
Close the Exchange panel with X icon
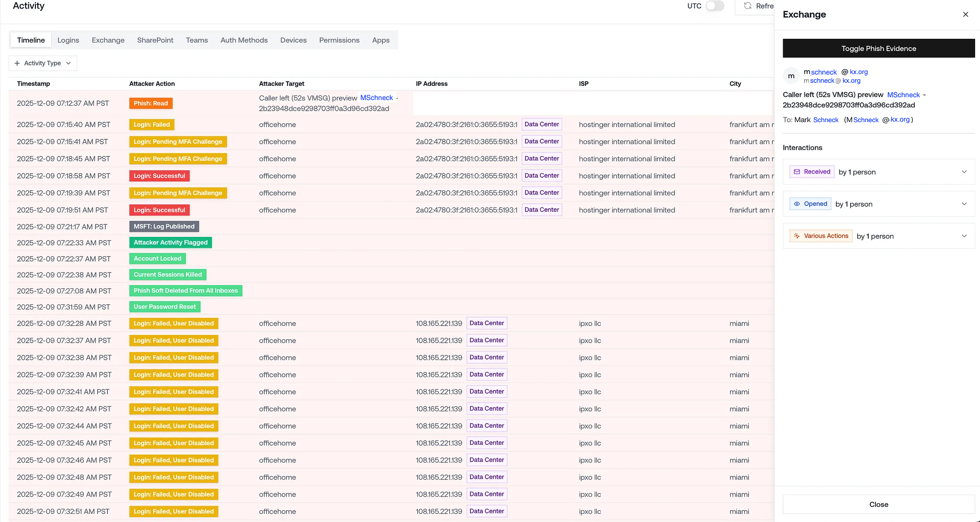(x=965, y=14)
